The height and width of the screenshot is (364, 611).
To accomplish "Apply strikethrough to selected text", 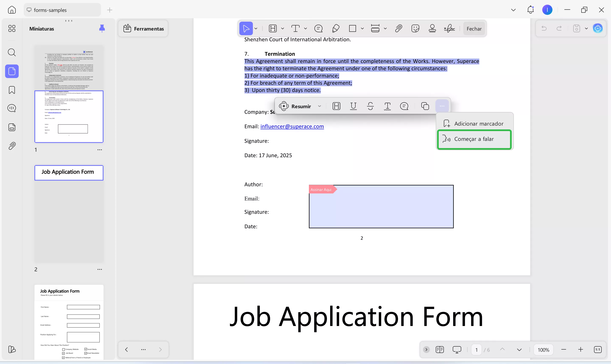I will [x=370, y=106].
